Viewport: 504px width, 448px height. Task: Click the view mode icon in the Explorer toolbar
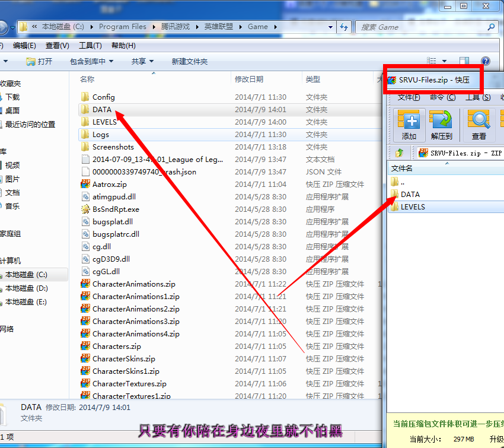(x=431, y=61)
